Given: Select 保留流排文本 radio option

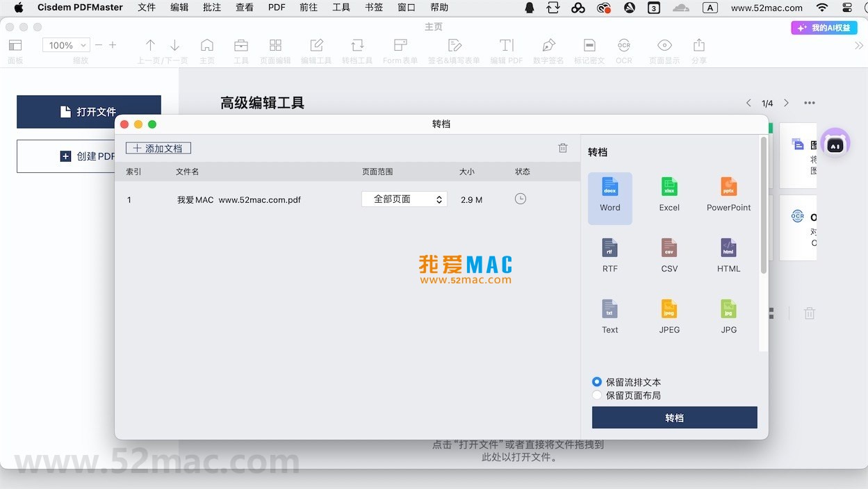Looking at the screenshot, I should (x=597, y=382).
